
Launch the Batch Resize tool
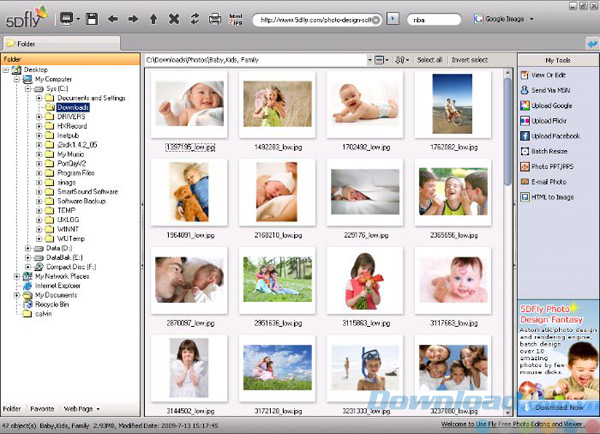(x=548, y=150)
